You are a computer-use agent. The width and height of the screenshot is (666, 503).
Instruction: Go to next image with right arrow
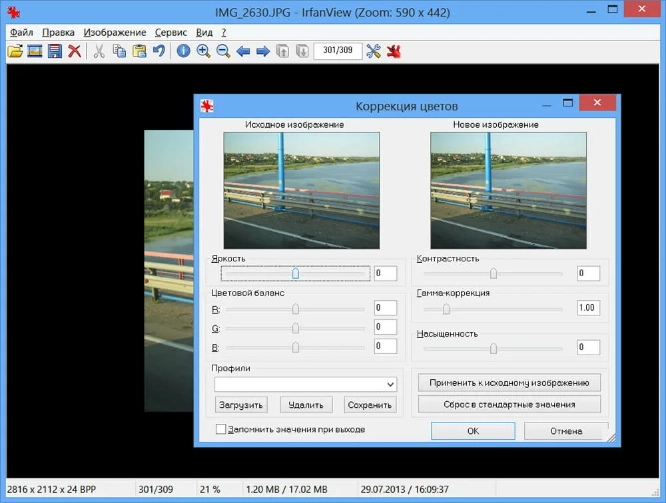point(262,51)
